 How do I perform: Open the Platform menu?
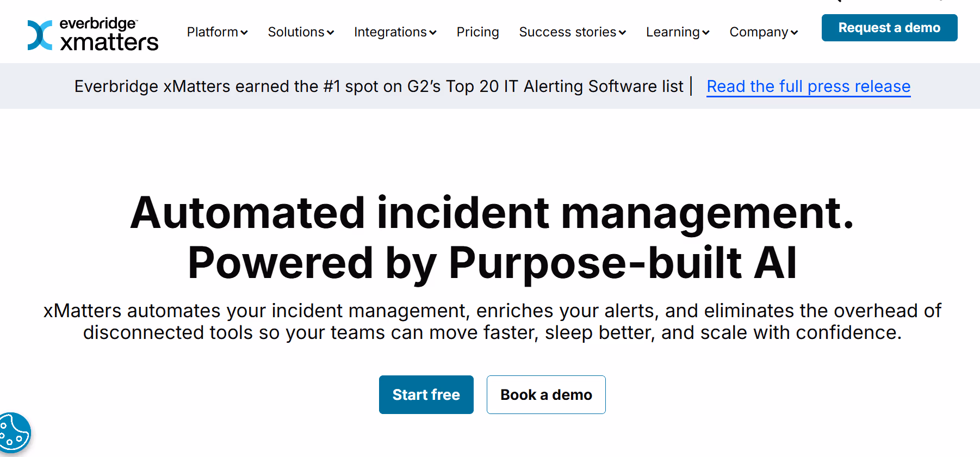tap(218, 32)
